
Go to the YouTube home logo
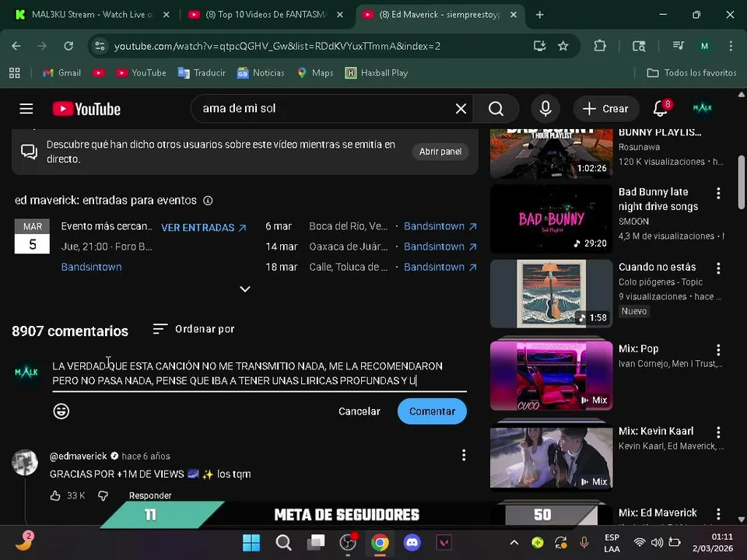click(86, 109)
